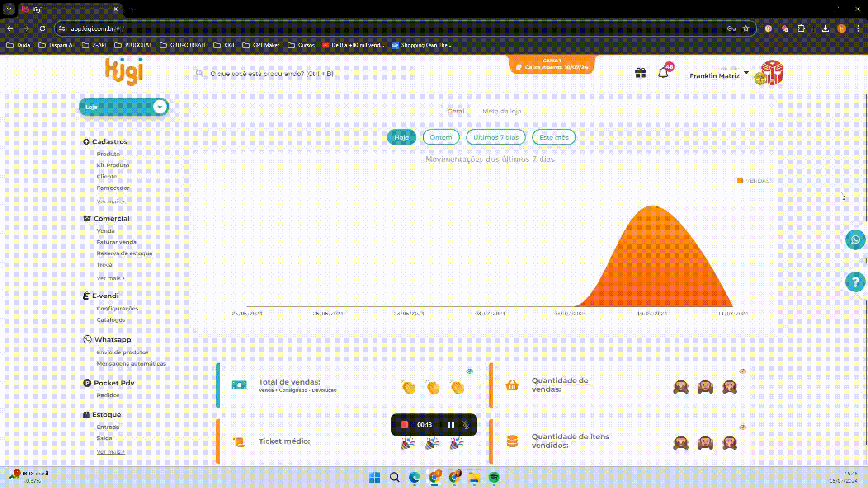Open the Franklin Matriz user dropdown
Viewport: 868px width, 488px height.
(x=746, y=73)
